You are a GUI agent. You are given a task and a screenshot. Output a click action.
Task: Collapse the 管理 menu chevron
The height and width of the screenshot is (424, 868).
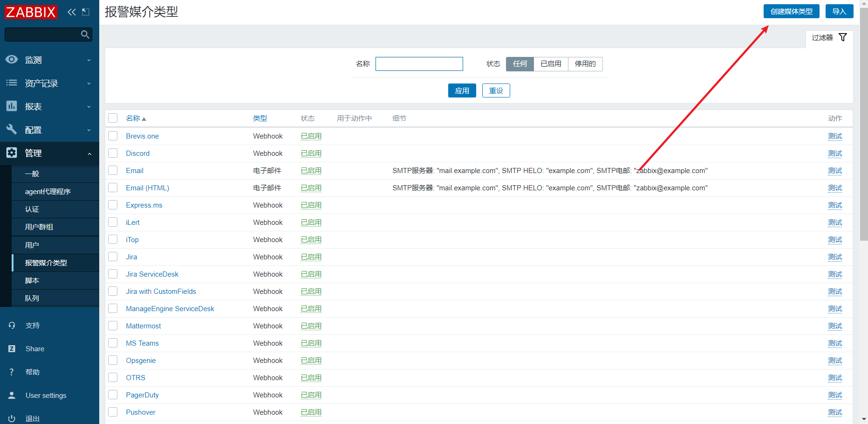(x=89, y=153)
